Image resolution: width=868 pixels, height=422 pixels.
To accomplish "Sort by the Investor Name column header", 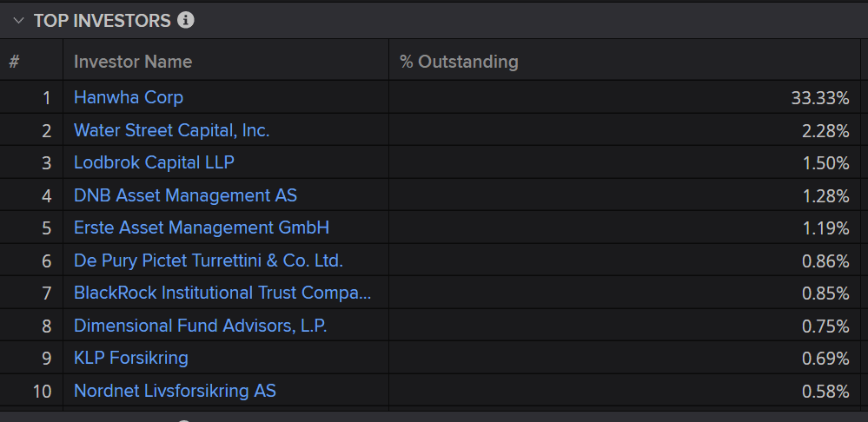I will coord(133,62).
